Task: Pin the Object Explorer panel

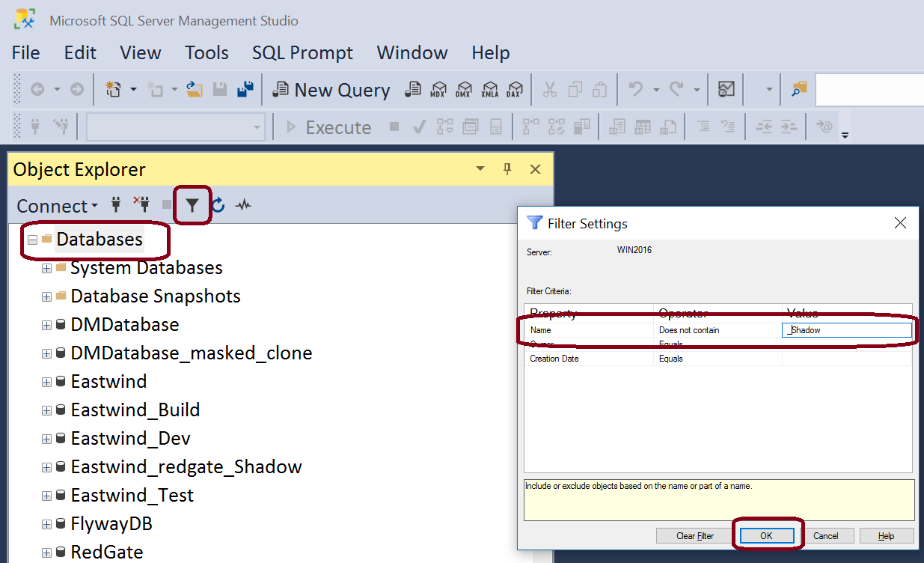Action: tap(507, 169)
